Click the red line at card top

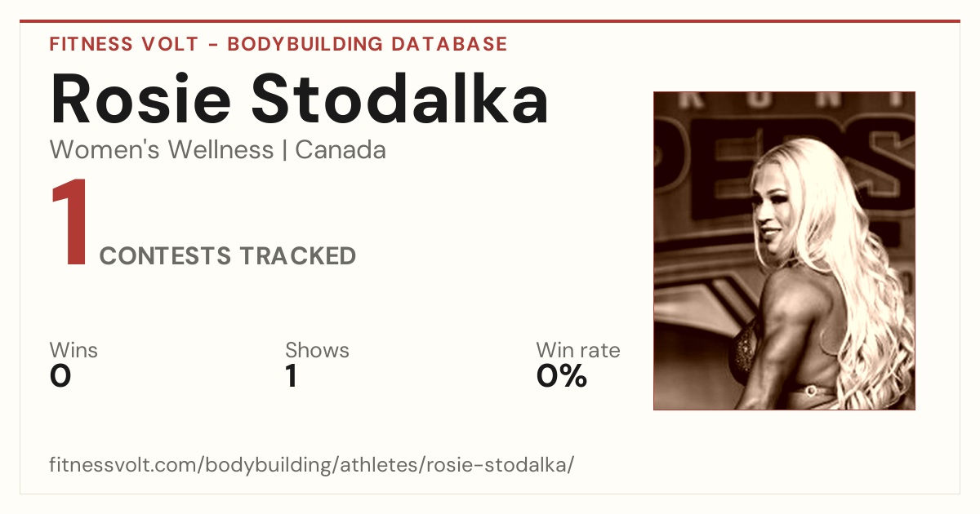pos(490,21)
